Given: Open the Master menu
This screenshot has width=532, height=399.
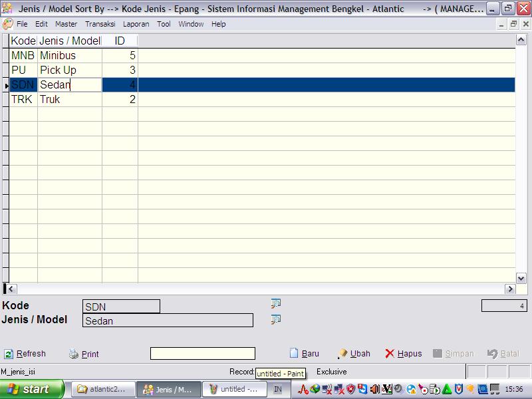Looking at the screenshot, I should click(x=66, y=24).
